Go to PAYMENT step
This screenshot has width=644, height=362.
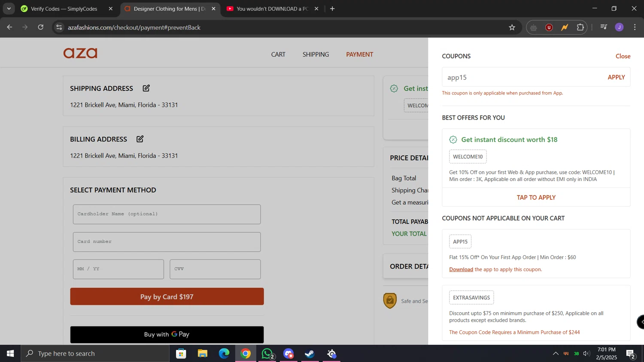pyautogui.click(x=360, y=54)
